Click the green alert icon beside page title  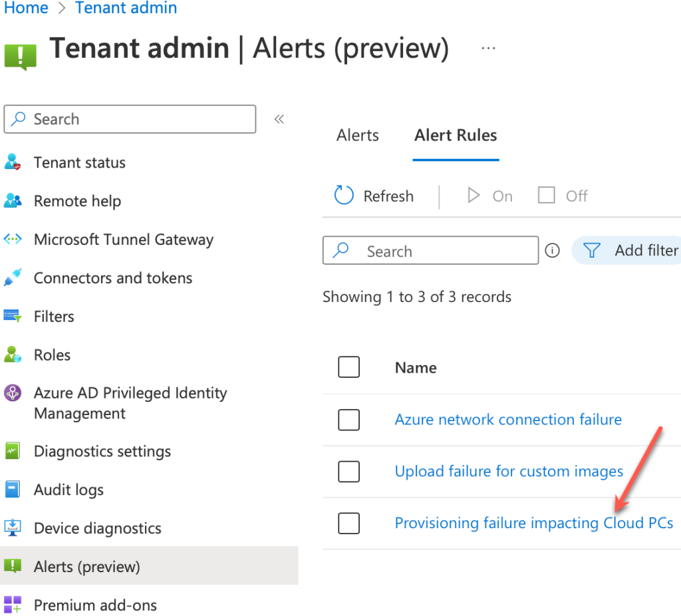pos(21,57)
